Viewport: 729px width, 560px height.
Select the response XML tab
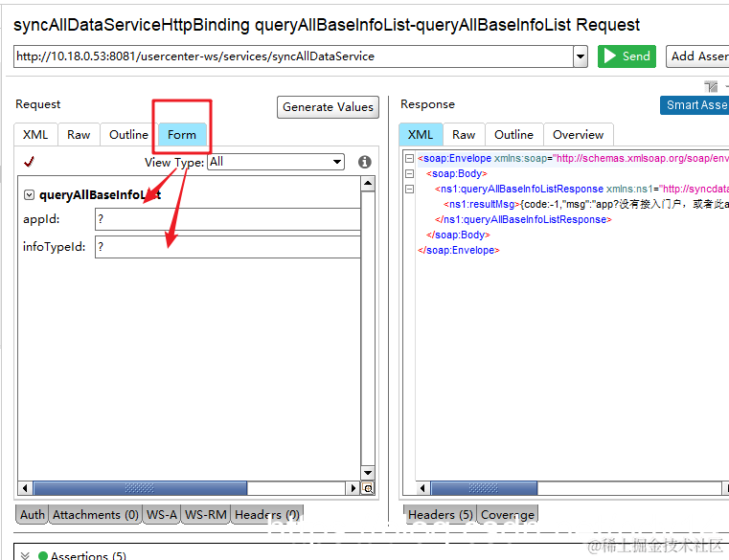421,135
